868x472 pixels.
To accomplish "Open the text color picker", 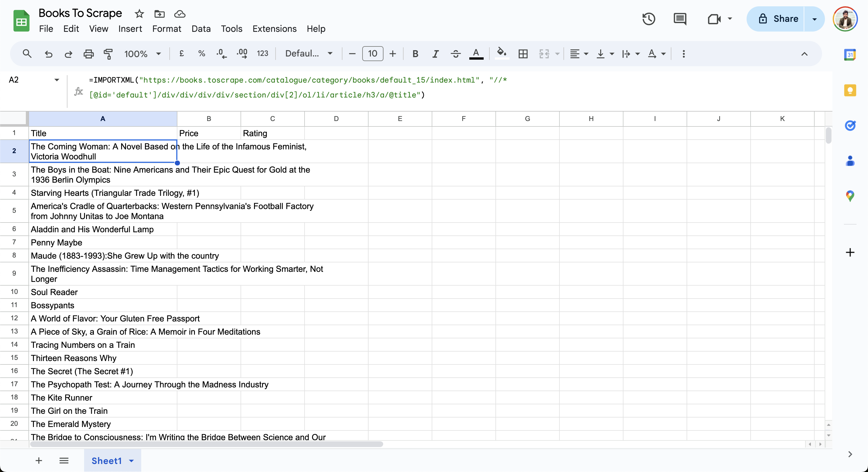I will (476, 54).
